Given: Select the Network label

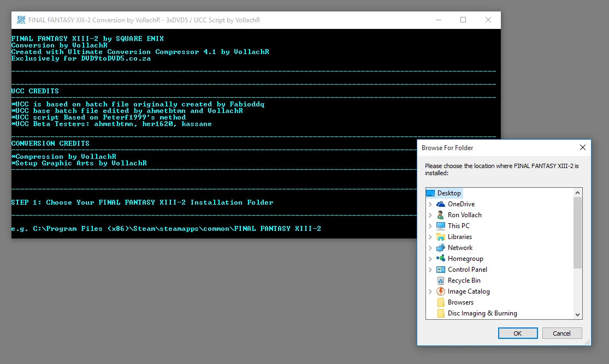Looking at the screenshot, I should coord(460,248).
